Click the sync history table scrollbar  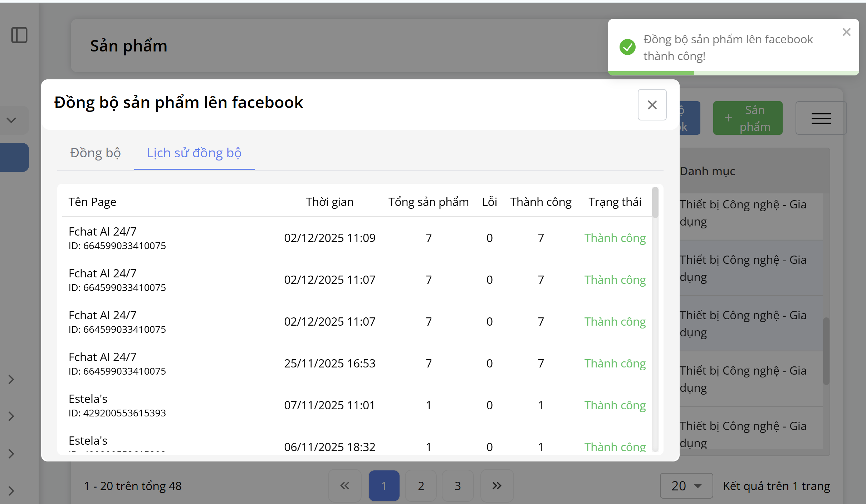[x=655, y=203]
